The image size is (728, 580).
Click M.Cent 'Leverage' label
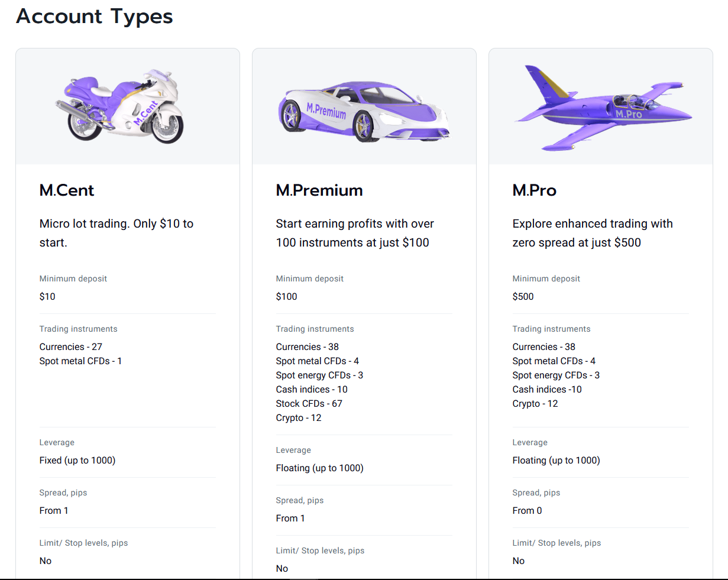[x=57, y=443]
